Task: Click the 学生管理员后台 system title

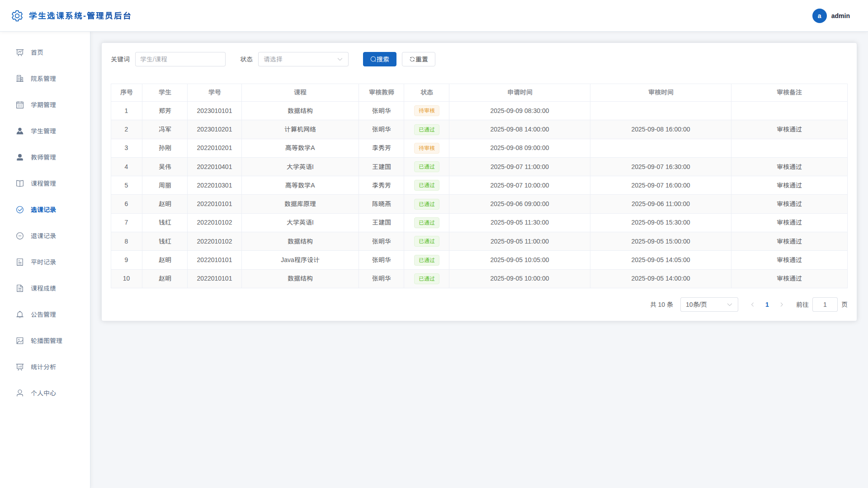Action: (x=80, y=16)
